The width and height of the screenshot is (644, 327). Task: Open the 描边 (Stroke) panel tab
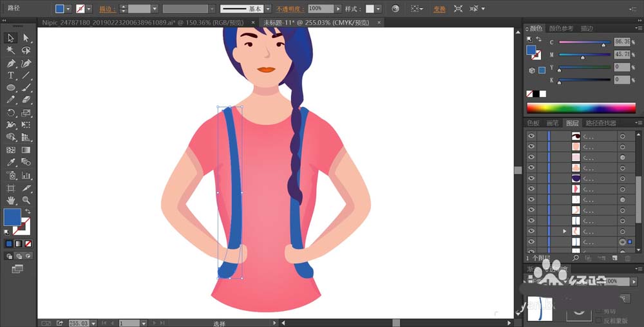click(x=587, y=28)
